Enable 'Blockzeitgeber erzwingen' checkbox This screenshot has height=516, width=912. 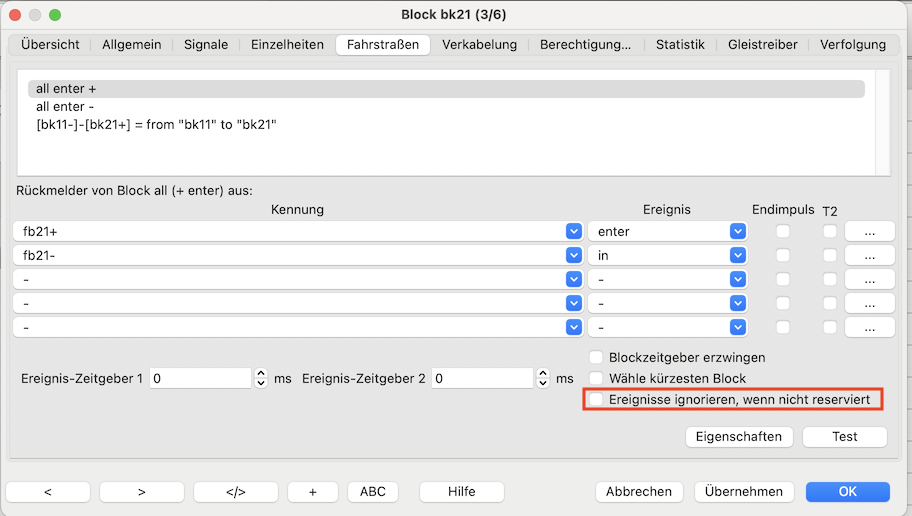coord(596,357)
